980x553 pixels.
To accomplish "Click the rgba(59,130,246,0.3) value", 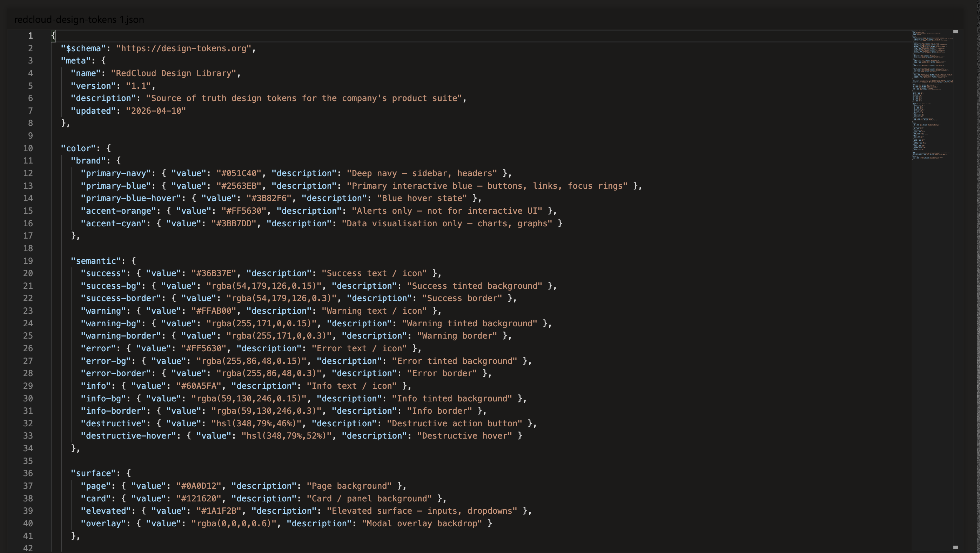I will click(267, 411).
